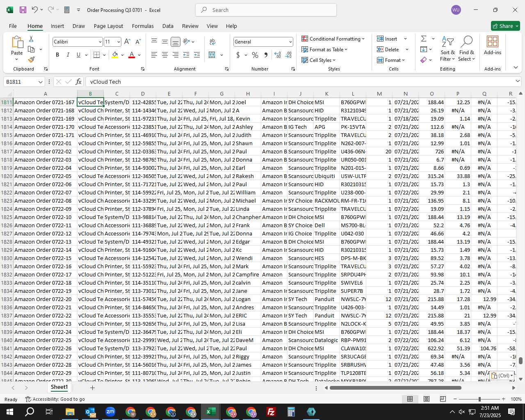Open Zoom from the taskbar
525x420 pixels.
coord(110,412)
